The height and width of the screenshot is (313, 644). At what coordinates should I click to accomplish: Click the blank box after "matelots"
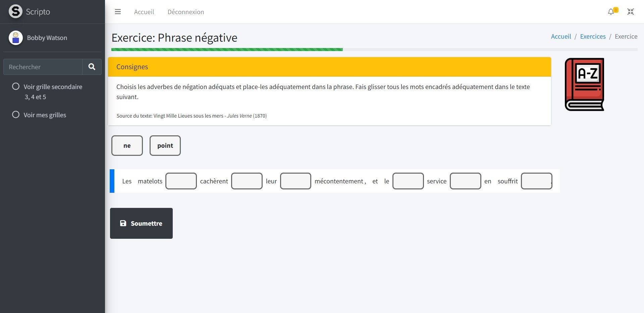[181, 181]
